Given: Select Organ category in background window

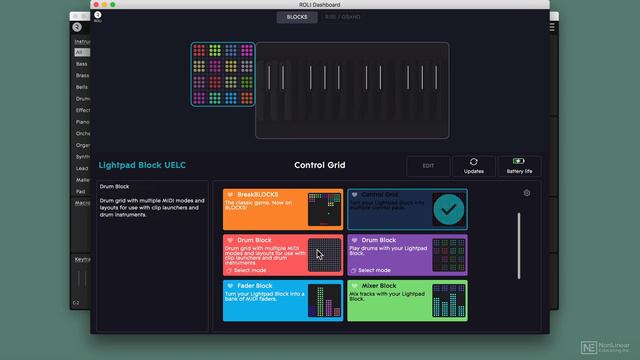Looking at the screenshot, I should click(82, 145).
